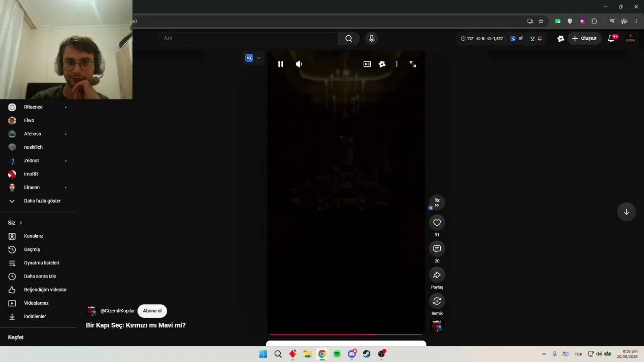
Task: Toggle closed captions on the Short
Action: tap(367, 64)
